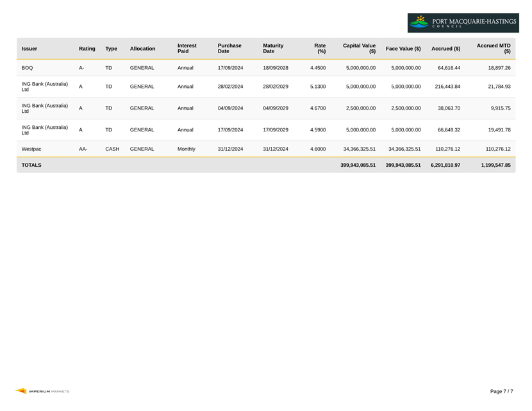Click the Westpac issuer row
Screen dimensions: 532x411
(266, 149)
